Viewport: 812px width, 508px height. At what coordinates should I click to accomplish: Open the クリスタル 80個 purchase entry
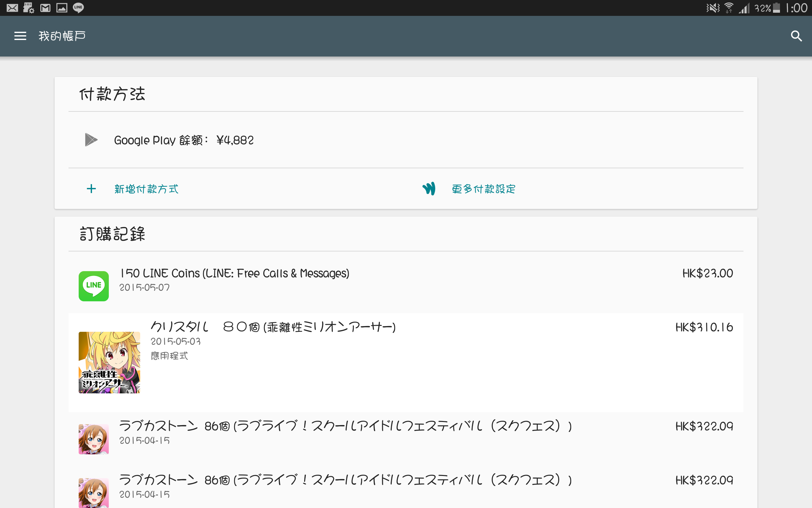[x=406, y=363]
